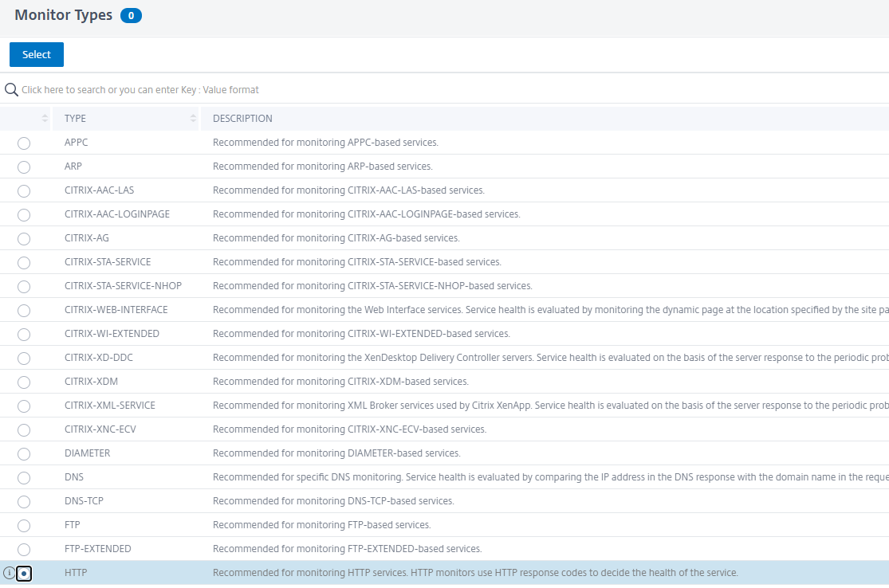Click the selected HTTP radio button
Screen dimensions: 889x588
(24, 573)
